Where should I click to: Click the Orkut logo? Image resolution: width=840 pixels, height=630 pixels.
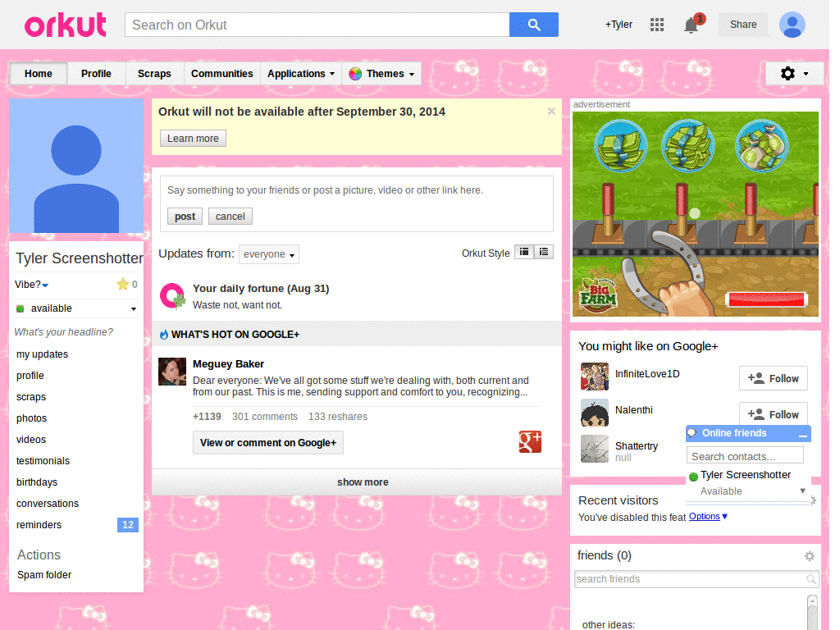click(x=66, y=25)
